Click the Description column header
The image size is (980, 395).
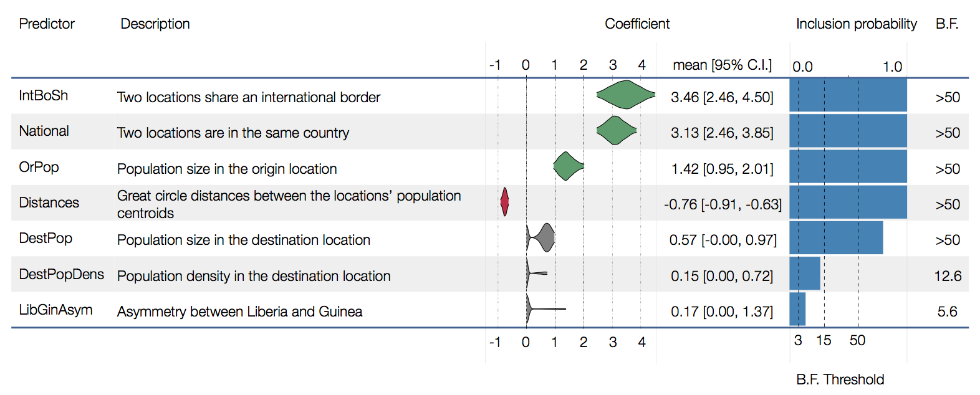(155, 24)
